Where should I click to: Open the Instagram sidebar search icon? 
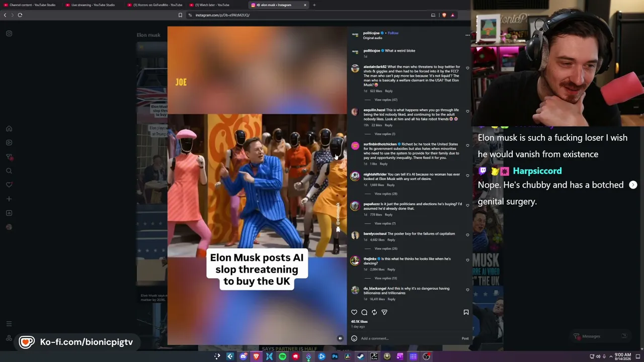[9, 171]
